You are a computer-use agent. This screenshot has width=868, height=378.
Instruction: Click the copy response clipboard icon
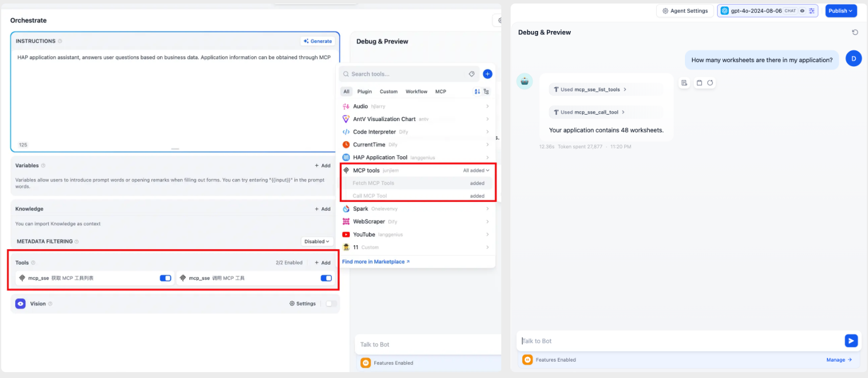pos(699,83)
